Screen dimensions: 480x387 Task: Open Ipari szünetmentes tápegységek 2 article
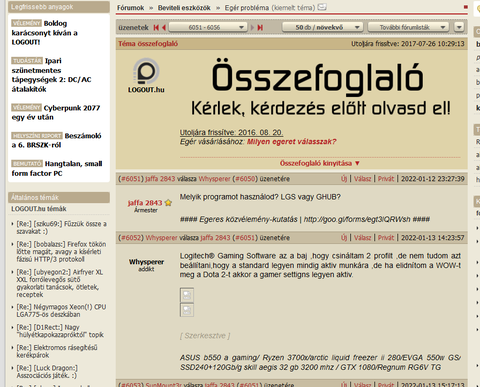pyautogui.click(x=51, y=75)
